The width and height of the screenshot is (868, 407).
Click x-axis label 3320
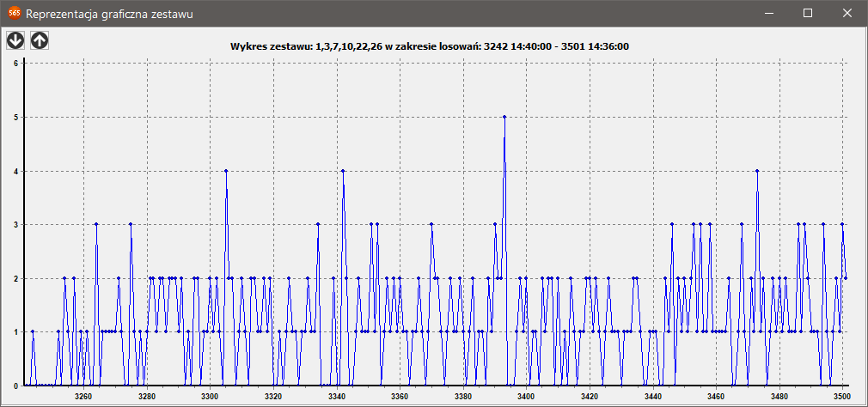click(x=273, y=396)
